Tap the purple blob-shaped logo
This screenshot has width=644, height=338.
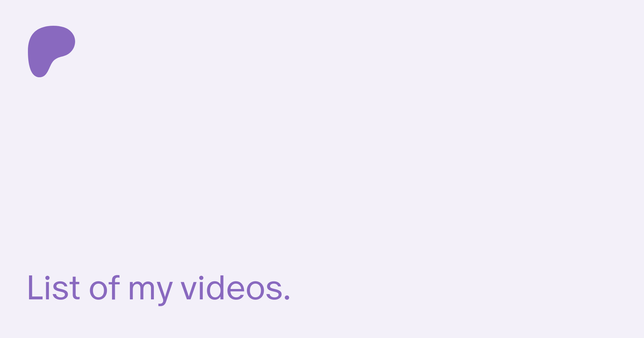(51, 51)
